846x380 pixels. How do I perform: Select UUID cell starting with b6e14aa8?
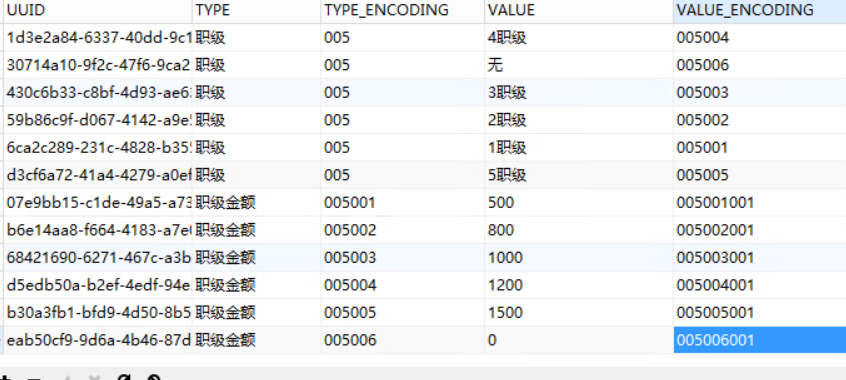tap(98, 230)
